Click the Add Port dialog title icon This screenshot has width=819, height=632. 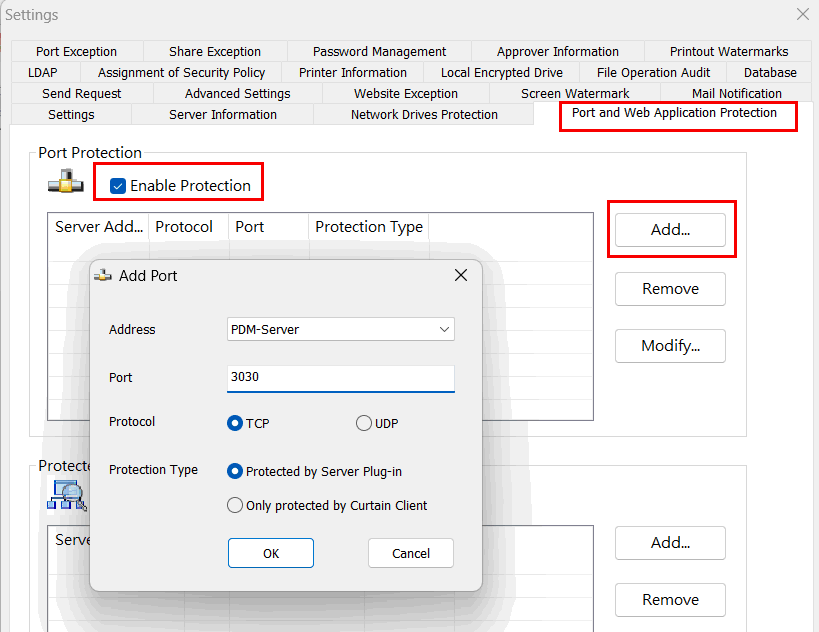click(102, 276)
